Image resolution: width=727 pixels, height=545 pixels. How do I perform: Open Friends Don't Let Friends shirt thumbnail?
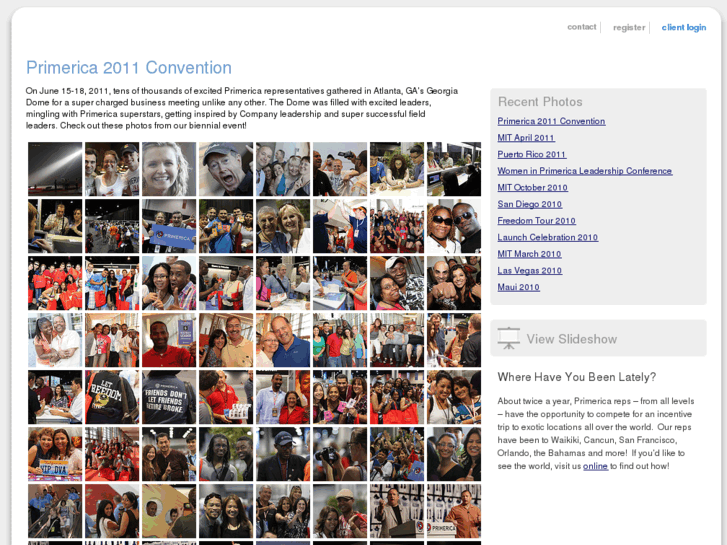pyautogui.click(x=169, y=397)
